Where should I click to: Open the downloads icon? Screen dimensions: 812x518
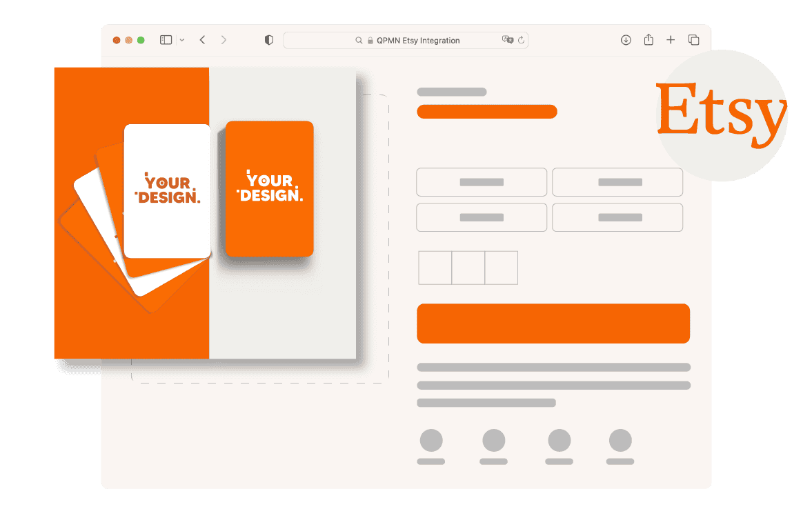coord(626,40)
